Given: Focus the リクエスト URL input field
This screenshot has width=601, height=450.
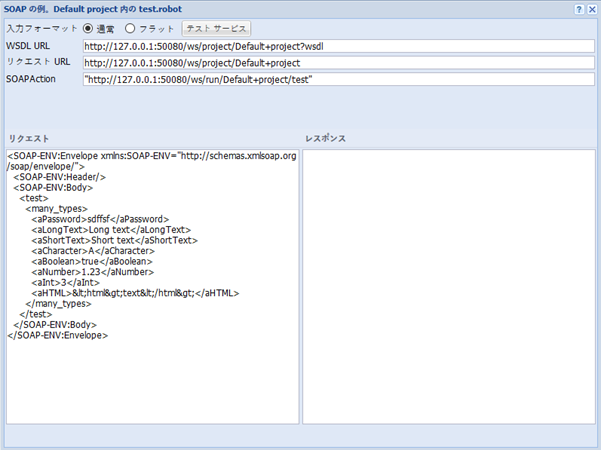Looking at the screenshot, I should click(x=338, y=62).
